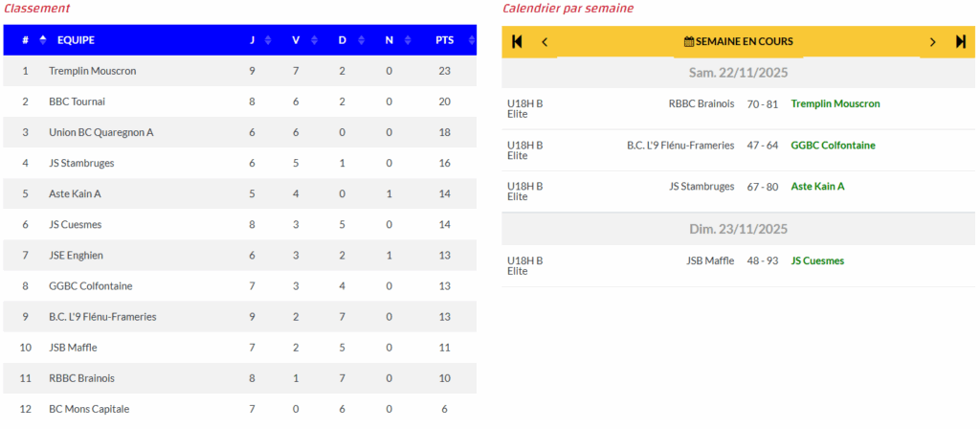This screenshot has width=980, height=429.
Task: Sort ranking by # column arrows
Action: [x=42, y=40]
